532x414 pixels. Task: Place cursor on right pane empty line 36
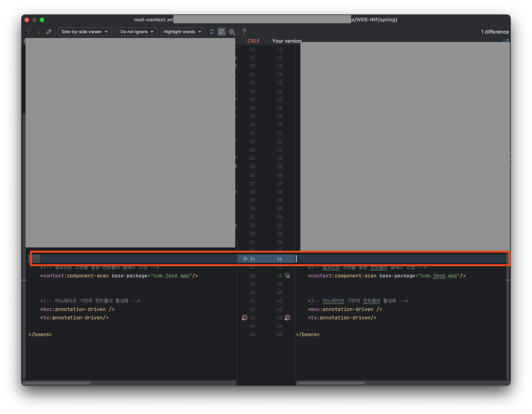coord(401,259)
